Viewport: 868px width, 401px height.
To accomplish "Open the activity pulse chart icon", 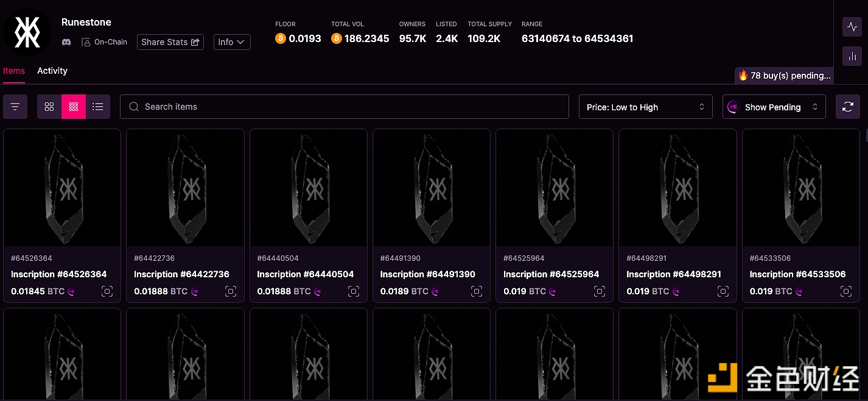I will click(852, 27).
